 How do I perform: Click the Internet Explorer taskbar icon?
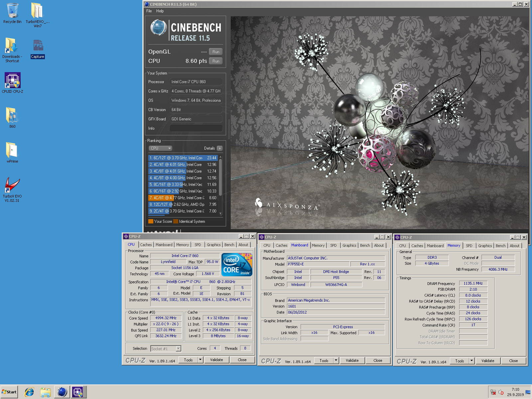pos(29,392)
